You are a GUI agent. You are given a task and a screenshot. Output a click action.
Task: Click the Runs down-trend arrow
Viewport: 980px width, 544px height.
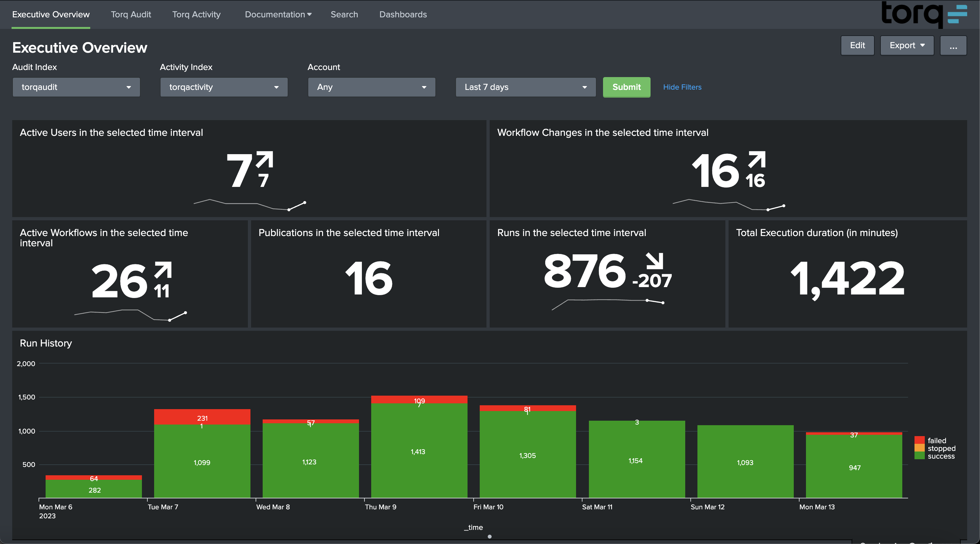click(x=655, y=260)
